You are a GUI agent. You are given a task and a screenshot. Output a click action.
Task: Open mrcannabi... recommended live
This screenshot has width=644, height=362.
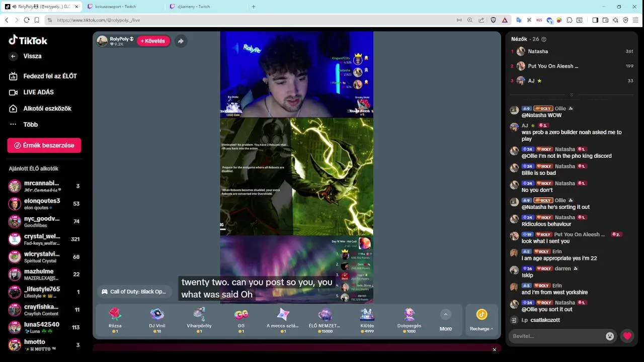click(44, 186)
